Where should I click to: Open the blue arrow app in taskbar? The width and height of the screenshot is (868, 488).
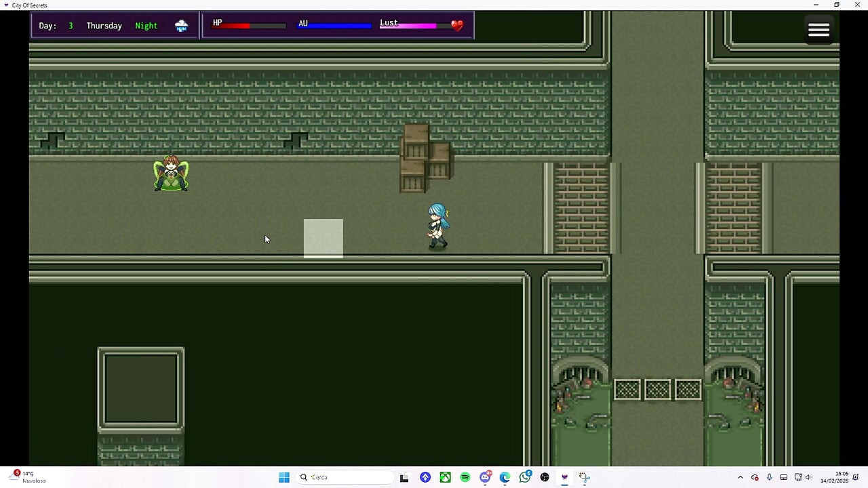coord(425,477)
